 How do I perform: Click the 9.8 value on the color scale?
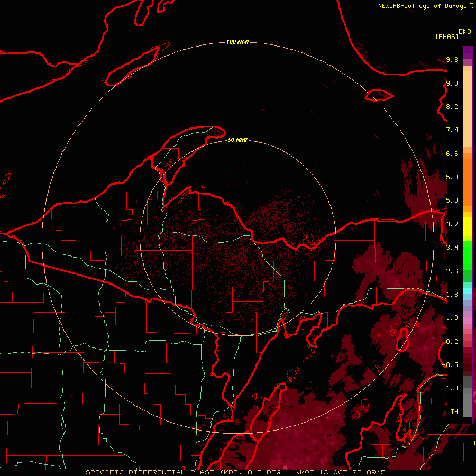click(x=452, y=59)
